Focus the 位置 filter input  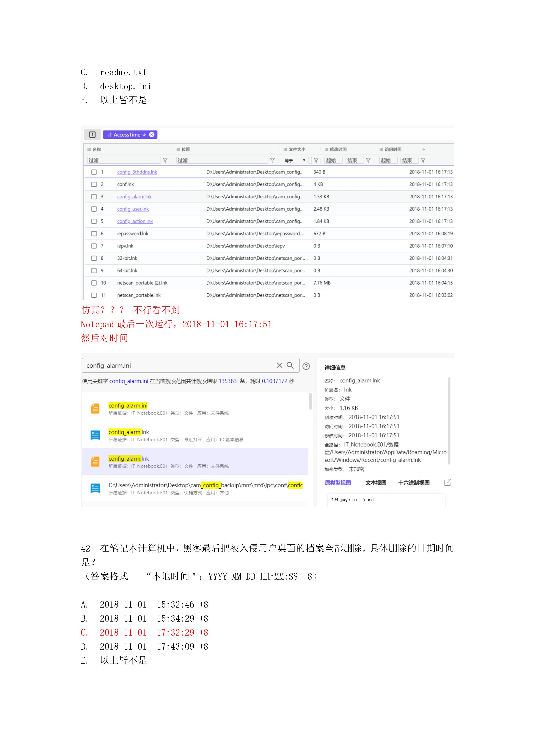[x=222, y=160]
